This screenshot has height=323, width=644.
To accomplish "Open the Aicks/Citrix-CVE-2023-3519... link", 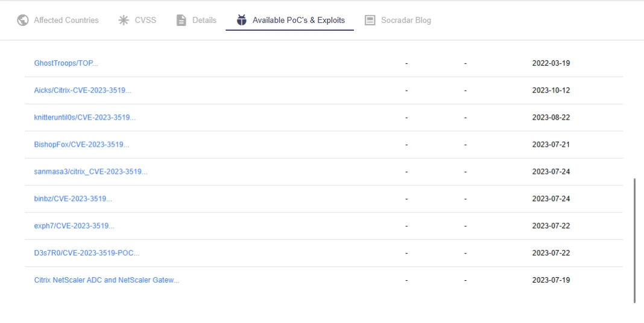I will pos(83,91).
